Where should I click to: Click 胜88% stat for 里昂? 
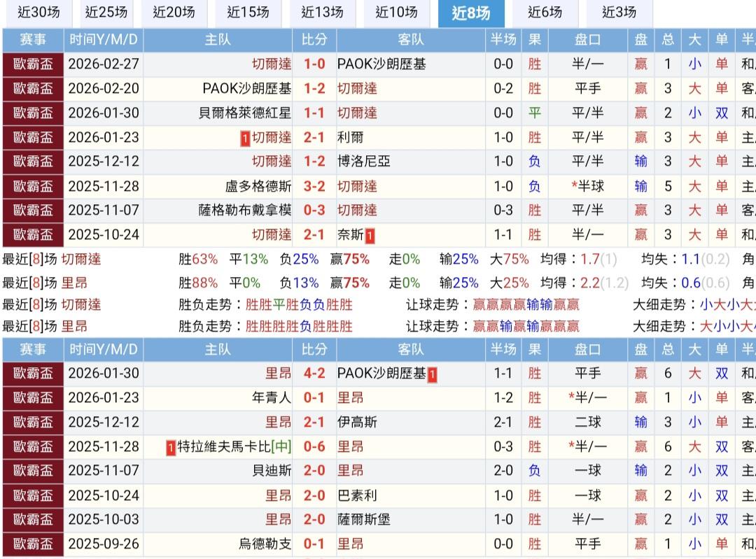click(x=197, y=283)
